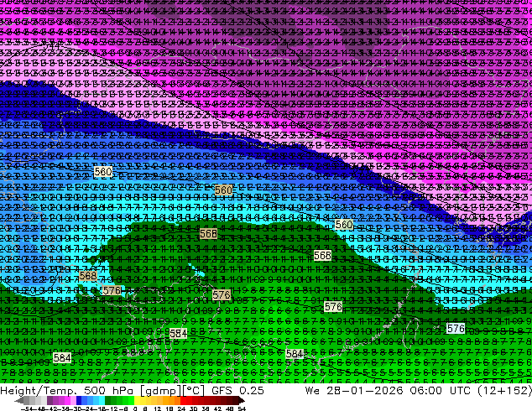The height and width of the screenshot is (411, 532).
Task: Click the leftmost 584 contour label near map bottom
Action: click(62, 358)
